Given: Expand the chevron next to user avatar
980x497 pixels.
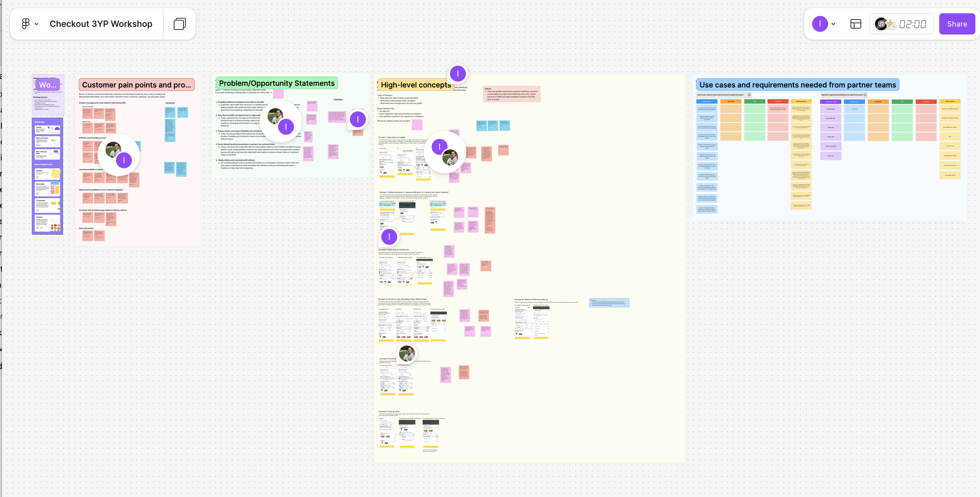Looking at the screenshot, I should coord(833,24).
